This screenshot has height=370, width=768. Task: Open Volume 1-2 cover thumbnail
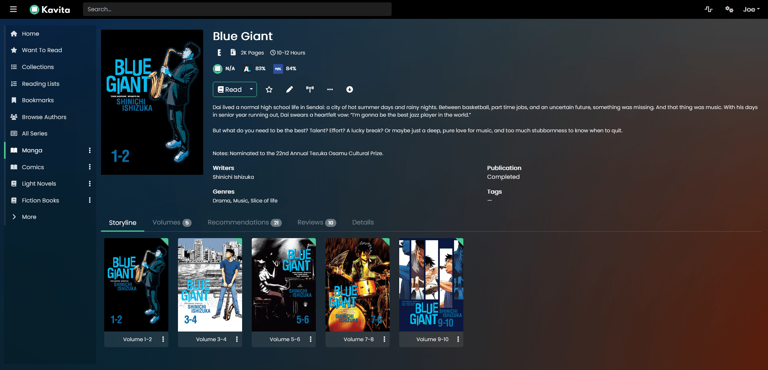136,285
